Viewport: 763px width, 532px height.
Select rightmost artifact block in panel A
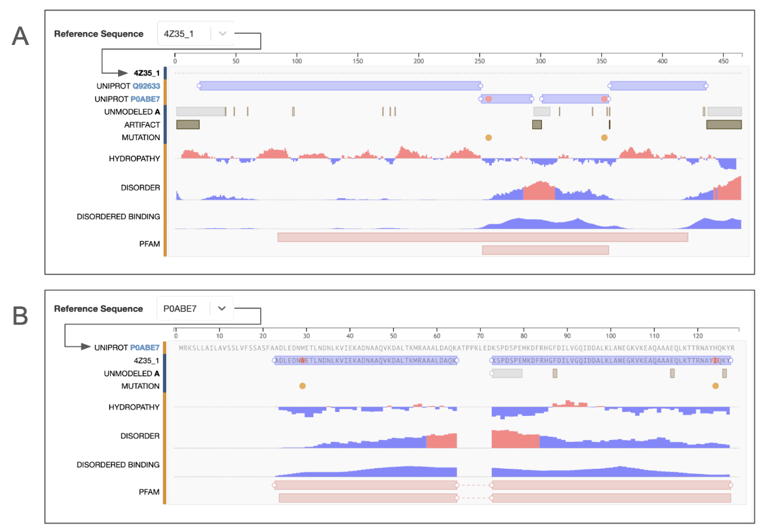(724, 125)
